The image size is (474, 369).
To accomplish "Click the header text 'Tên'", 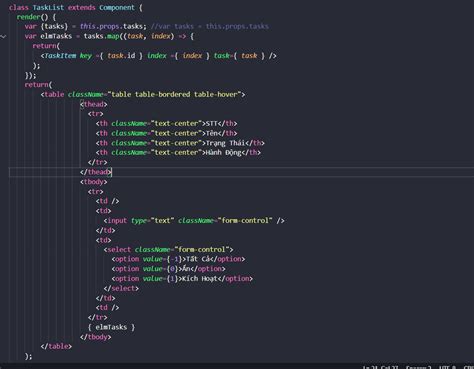I will point(212,133).
